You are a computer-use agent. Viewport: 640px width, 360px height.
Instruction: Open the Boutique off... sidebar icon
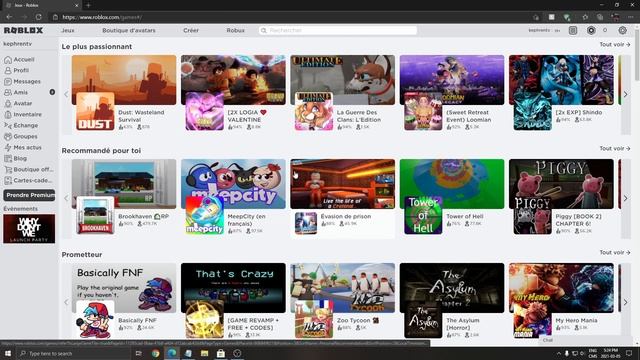[8, 170]
